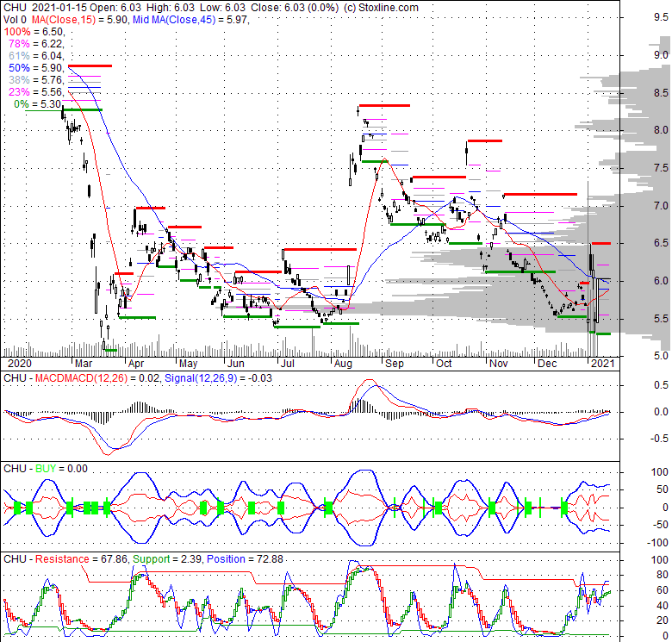
Task: Click the 7.0 price axis label
Action: pos(661,205)
